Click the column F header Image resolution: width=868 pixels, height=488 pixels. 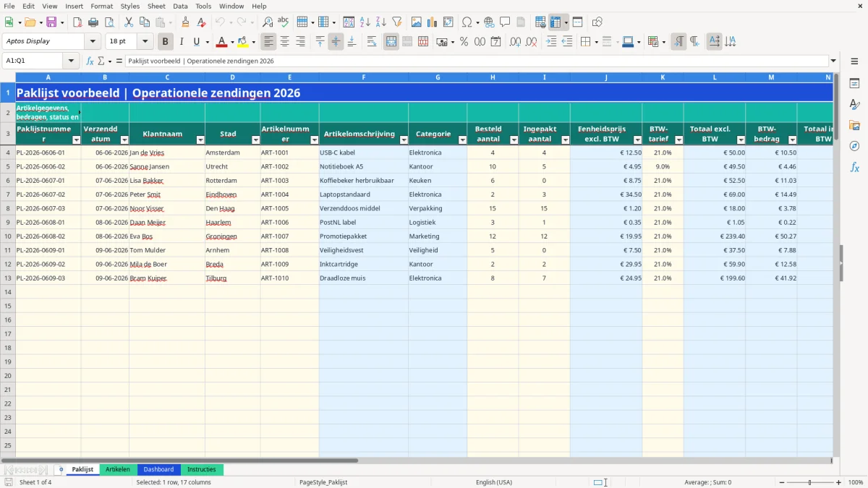point(363,77)
